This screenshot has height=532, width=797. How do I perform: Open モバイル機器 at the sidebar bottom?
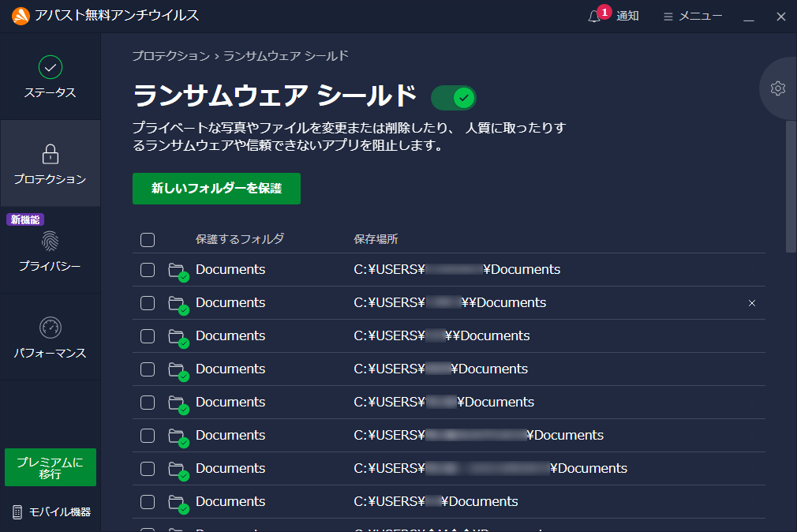click(x=51, y=511)
